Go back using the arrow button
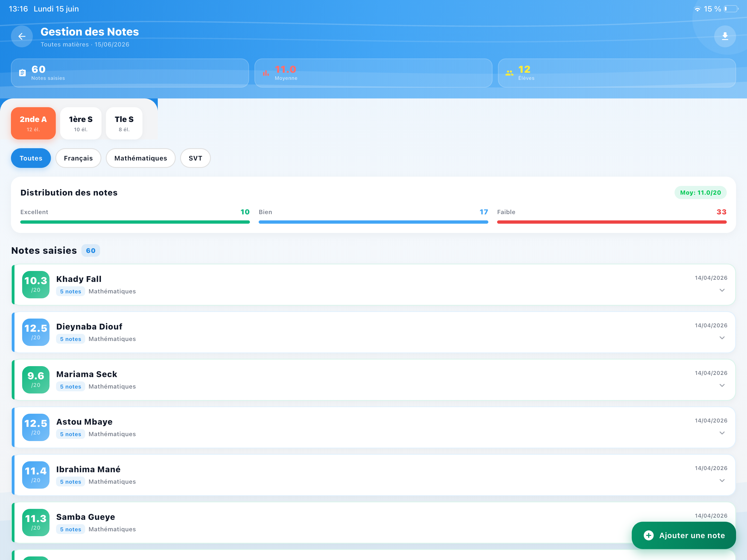The height and width of the screenshot is (560, 747). tap(22, 36)
